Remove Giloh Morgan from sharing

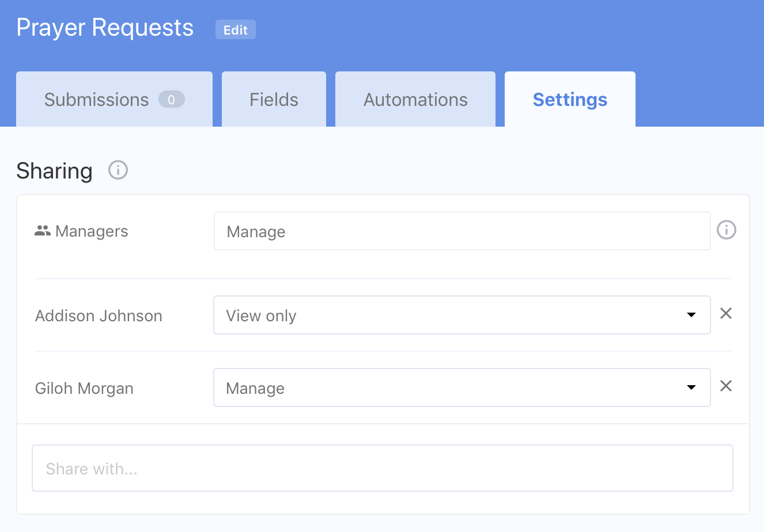(x=726, y=386)
